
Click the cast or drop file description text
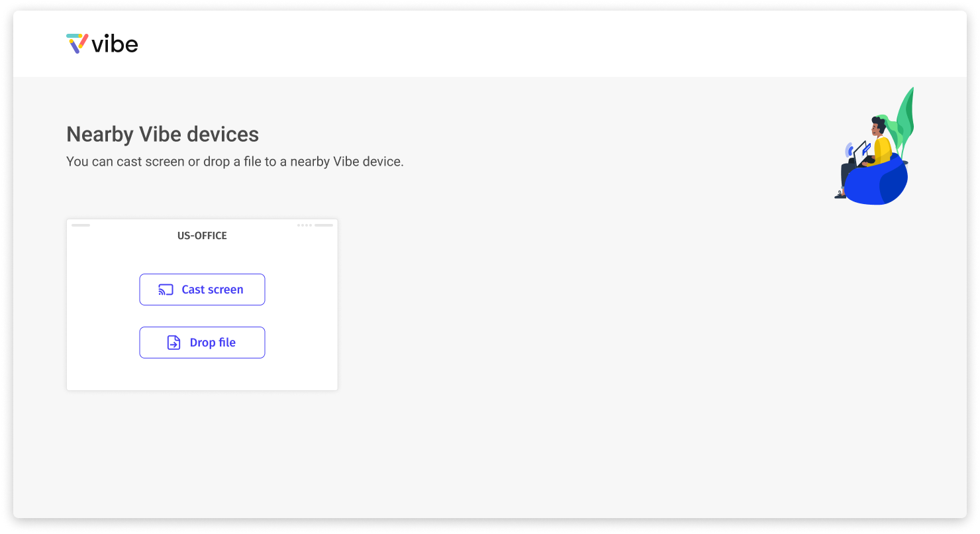[234, 162]
